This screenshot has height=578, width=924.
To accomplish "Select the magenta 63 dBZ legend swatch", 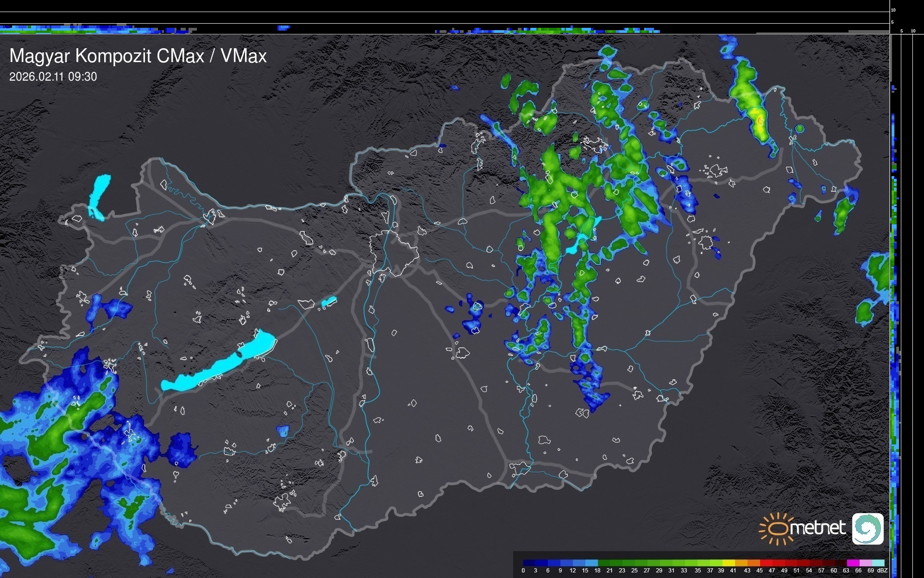I will pos(854,563).
